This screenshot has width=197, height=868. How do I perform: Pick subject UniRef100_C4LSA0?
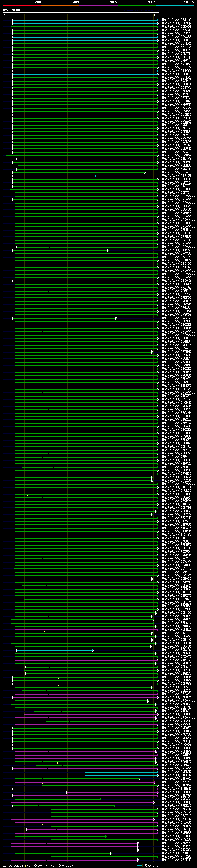177,795
